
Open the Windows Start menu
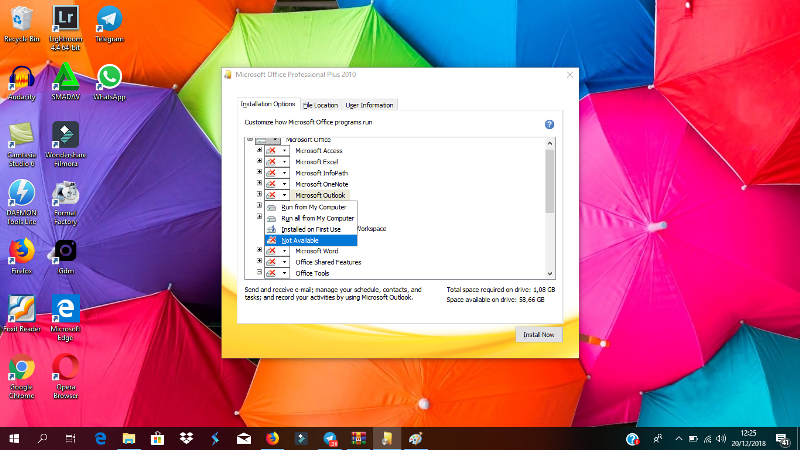pyautogui.click(x=14, y=438)
